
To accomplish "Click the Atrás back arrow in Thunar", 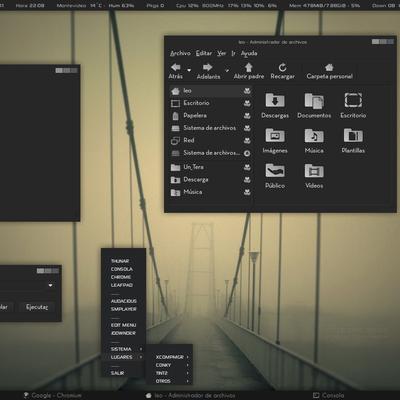I will pyautogui.click(x=176, y=67).
